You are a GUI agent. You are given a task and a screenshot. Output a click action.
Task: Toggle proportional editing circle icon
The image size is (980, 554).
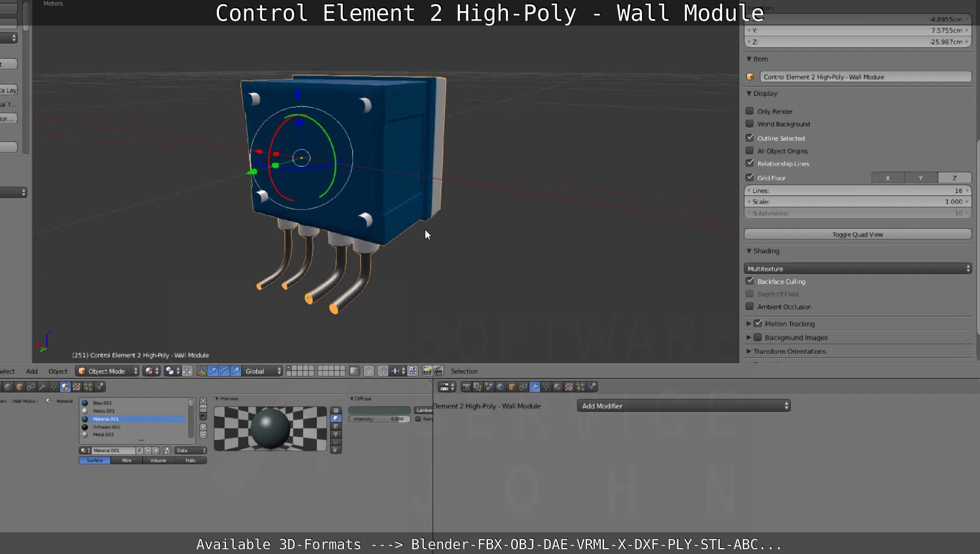pos(369,371)
